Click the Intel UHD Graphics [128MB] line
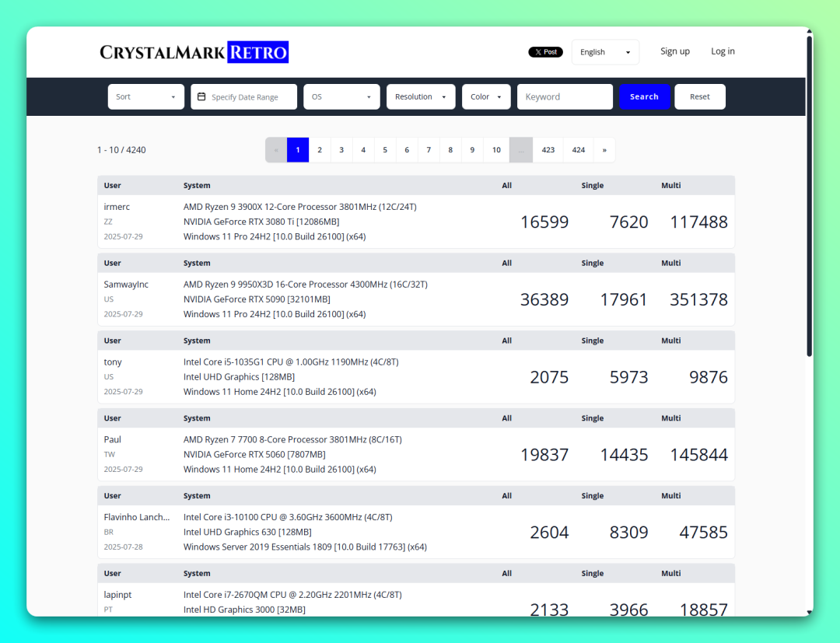840x643 pixels. [x=239, y=377]
